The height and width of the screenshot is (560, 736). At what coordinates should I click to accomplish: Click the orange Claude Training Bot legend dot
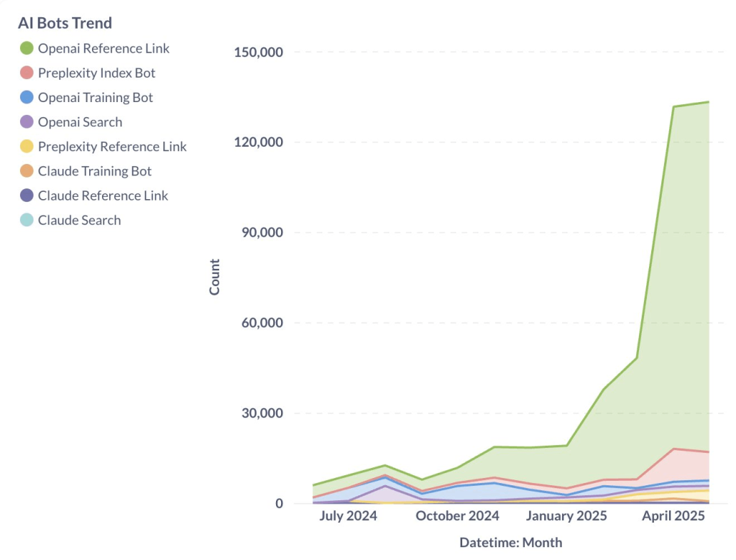click(27, 171)
